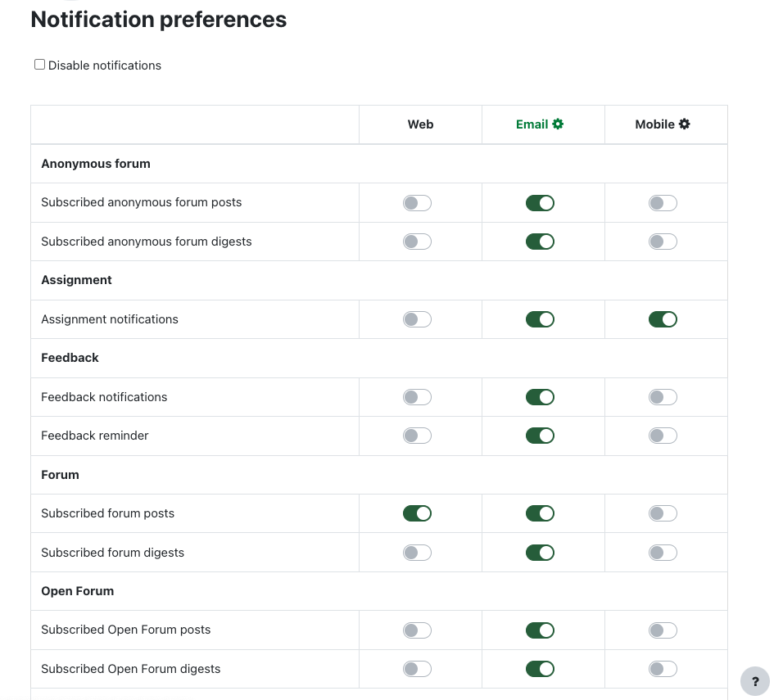Enable Mobile toggle for Feedback reminder
This screenshot has height=700, width=783.
click(x=663, y=436)
